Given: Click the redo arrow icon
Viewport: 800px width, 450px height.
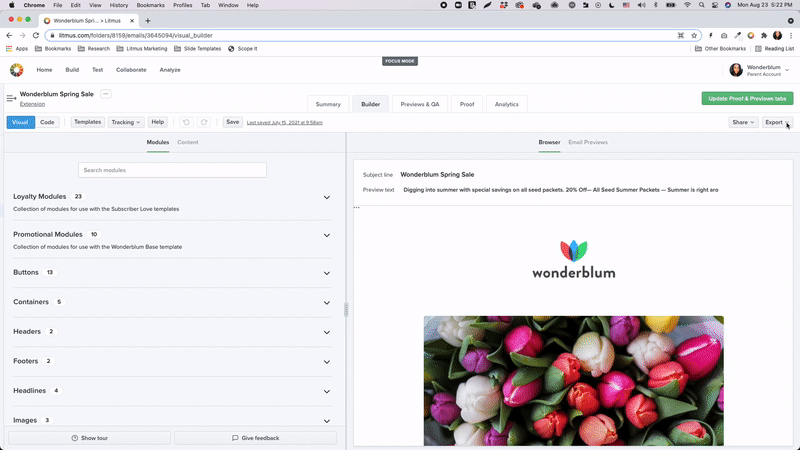Looking at the screenshot, I should (x=204, y=122).
